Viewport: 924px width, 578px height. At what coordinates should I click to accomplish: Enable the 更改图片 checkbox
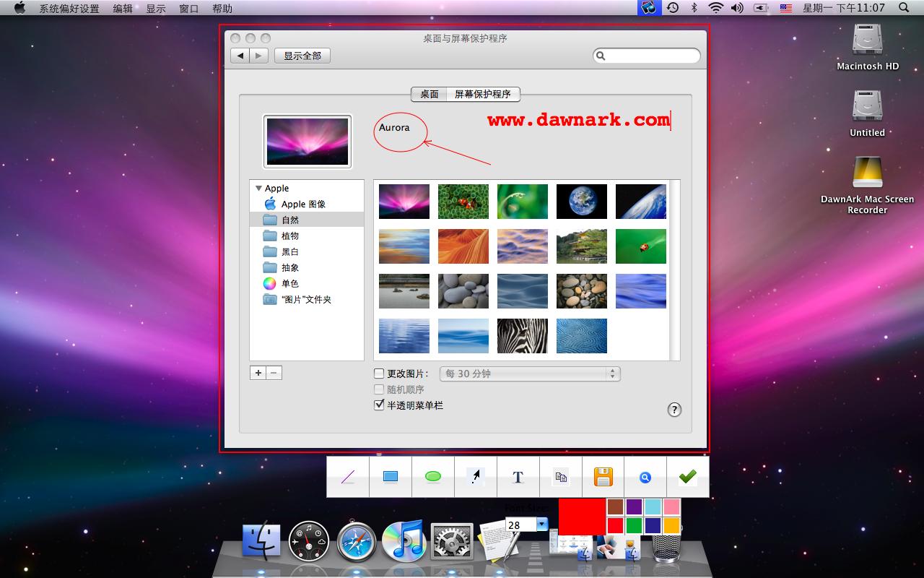pyautogui.click(x=378, y=374)
